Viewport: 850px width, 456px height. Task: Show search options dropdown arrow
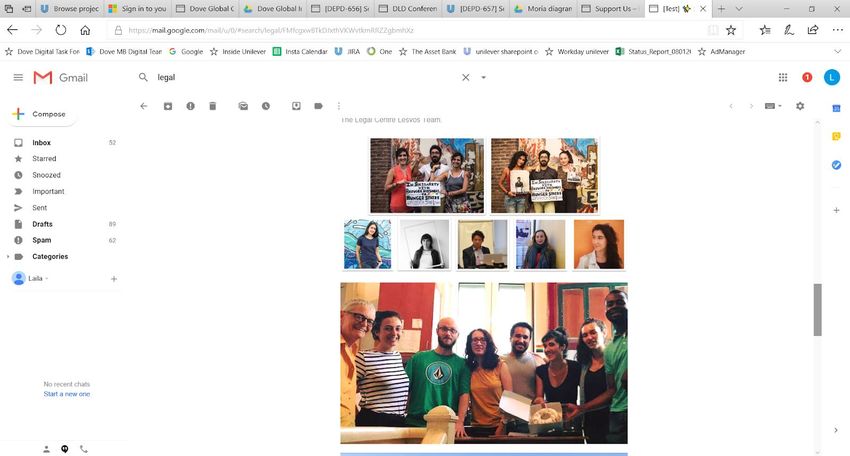click(x=484, y=78)
